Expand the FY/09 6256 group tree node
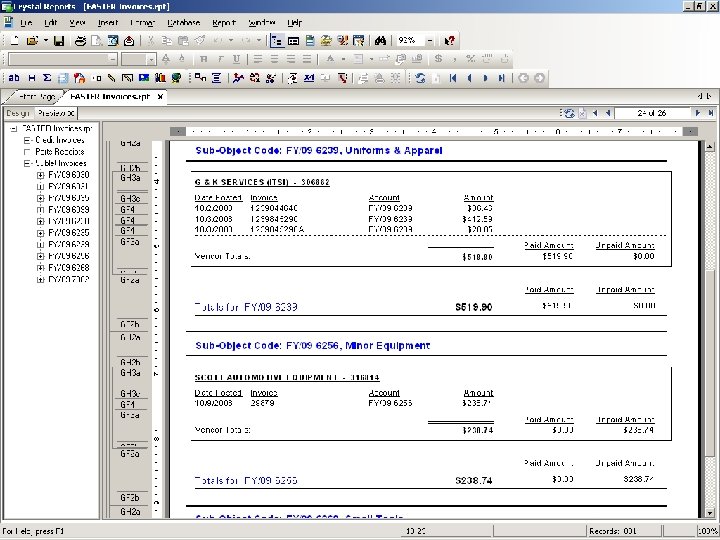The width and height of the screenshot is (720, 540). pyautogui.click(x=40, y=256)
